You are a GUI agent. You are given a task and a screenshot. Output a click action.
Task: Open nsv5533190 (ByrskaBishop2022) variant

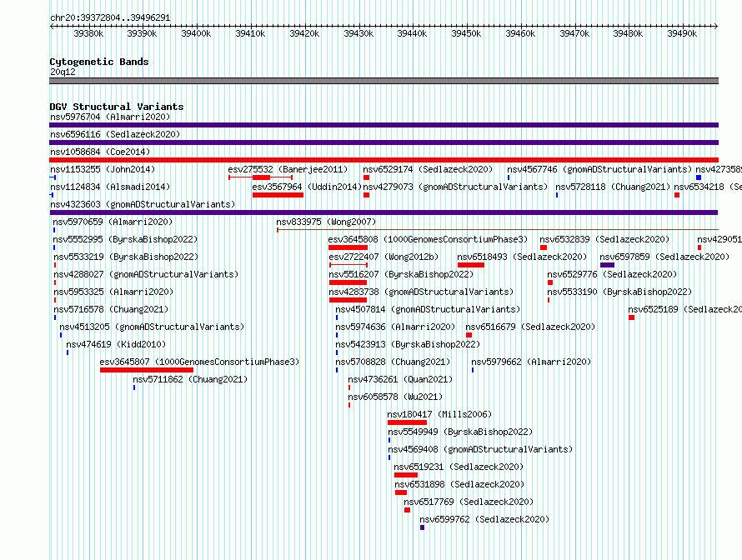click(619, 292)
